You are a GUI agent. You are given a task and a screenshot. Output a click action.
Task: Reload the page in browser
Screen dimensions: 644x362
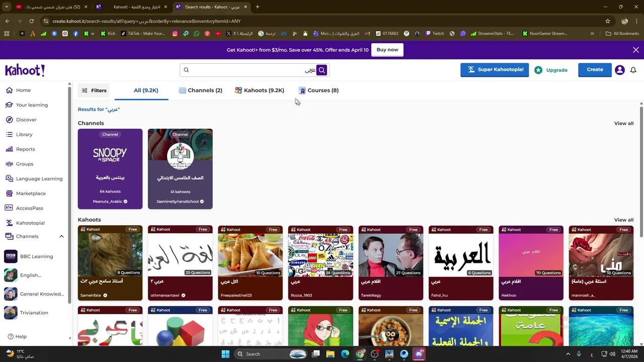[x=31, y=21]
